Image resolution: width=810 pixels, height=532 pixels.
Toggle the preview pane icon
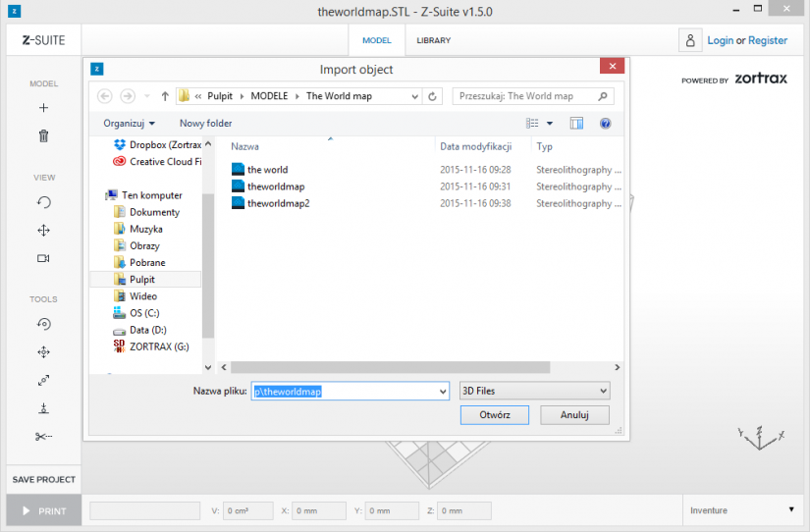[x=576, y=123]
